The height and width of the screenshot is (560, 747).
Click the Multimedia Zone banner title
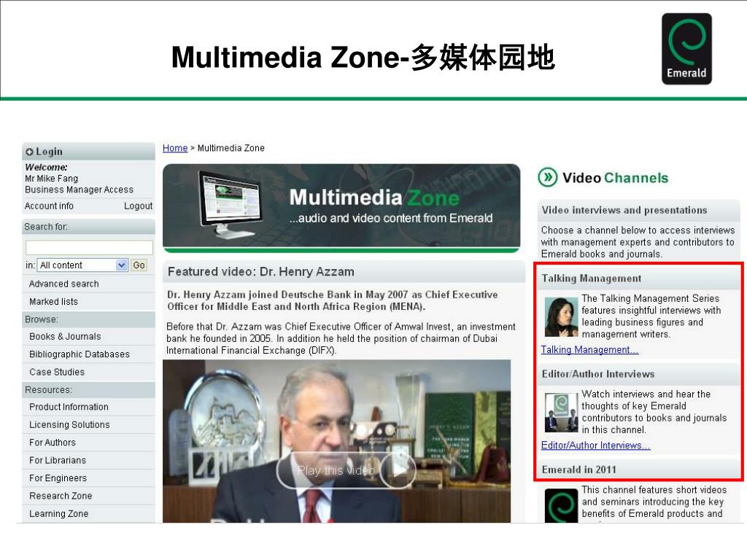tap(374, 197)
